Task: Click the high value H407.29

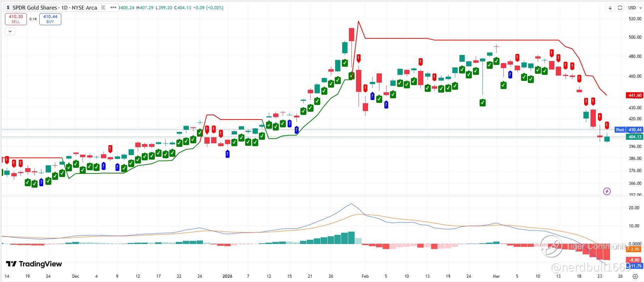Action: point(145,7)
